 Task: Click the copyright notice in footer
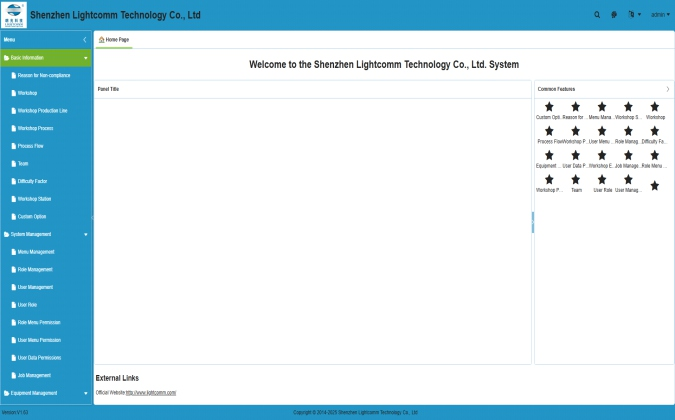355,412
